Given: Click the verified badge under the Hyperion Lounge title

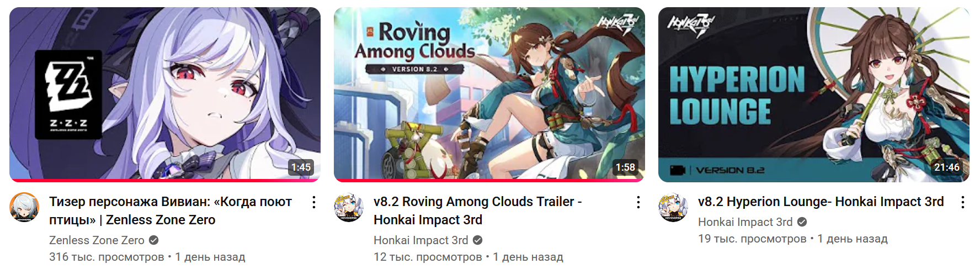Looking at the screenshot, I should (802, 222).
